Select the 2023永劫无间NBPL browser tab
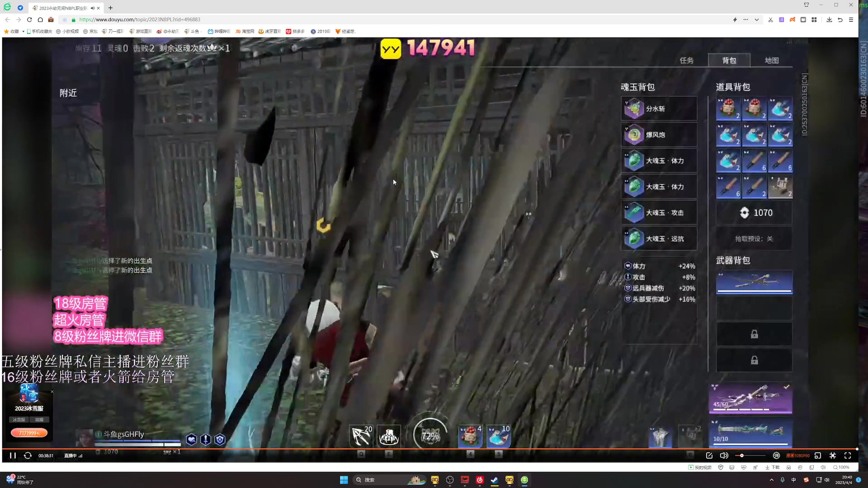This screenshot has width=868, height=488. pyautogui.click(x=62, y=8)
